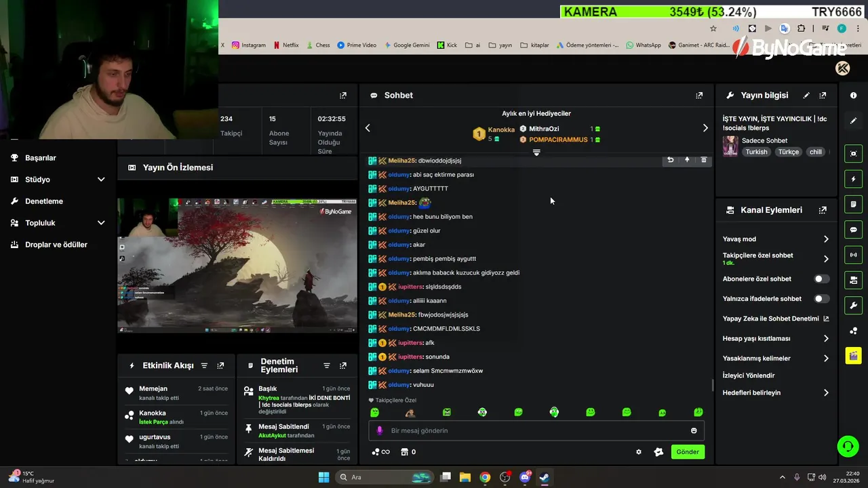Expand the Topluluk sidebar menu
Screen dimensions: 868x488
(101, 223)
